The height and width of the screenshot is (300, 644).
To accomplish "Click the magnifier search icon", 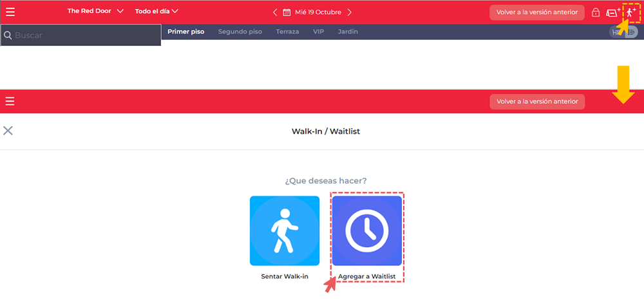I will click(x=7, y=35).
